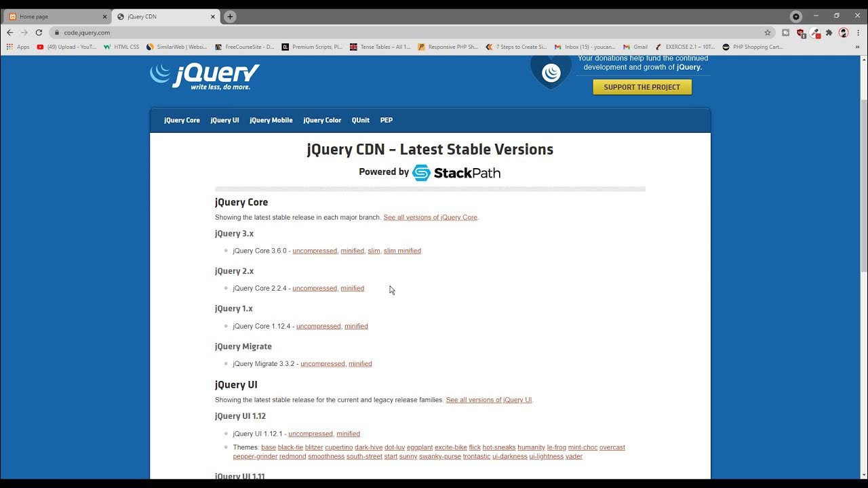868x488 pixels.
Task: Open jQuery Core 1.12.4 uncompressed link
Action: (x=319, y=326)
